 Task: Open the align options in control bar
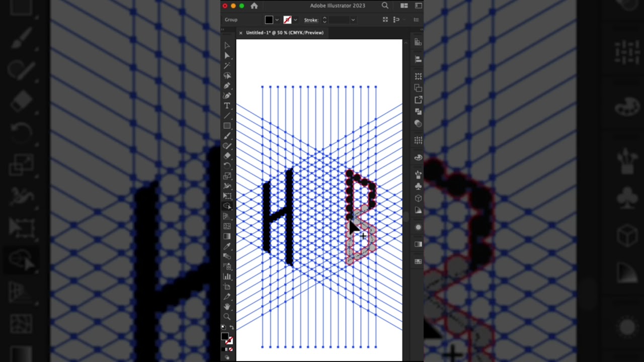tap(385, 20)
